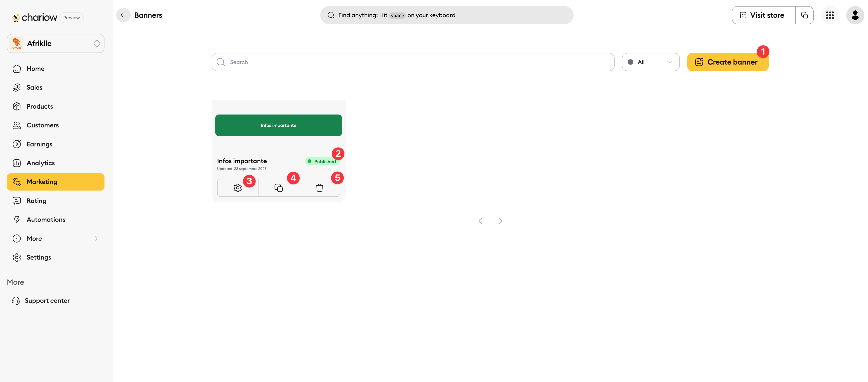868x382 pixels.
Task: Click the Preview badge near the logo
Action: [71, 17]
